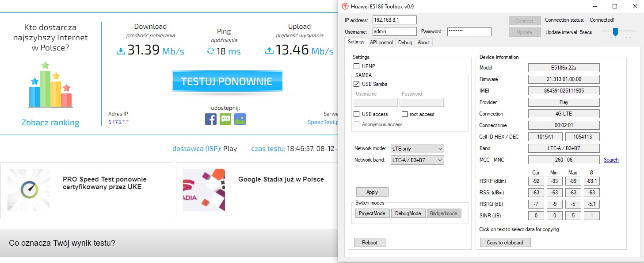Click the upload arrow icon
The width and height of the screenshot is (644, 263).
(x=269, y=51)
